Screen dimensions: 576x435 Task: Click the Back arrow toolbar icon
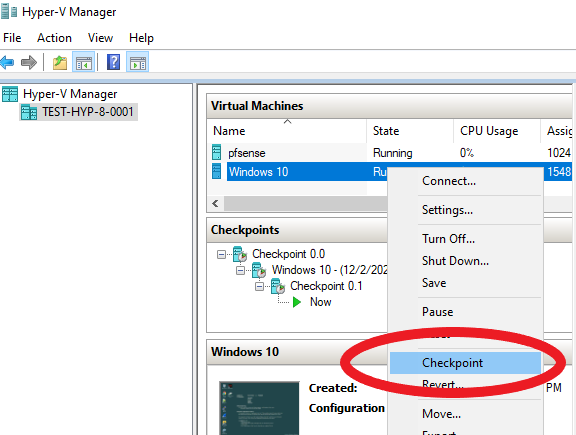7,62
